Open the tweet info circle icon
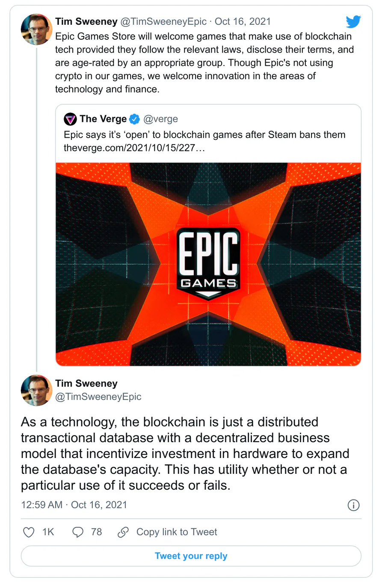 pos(353,505)
